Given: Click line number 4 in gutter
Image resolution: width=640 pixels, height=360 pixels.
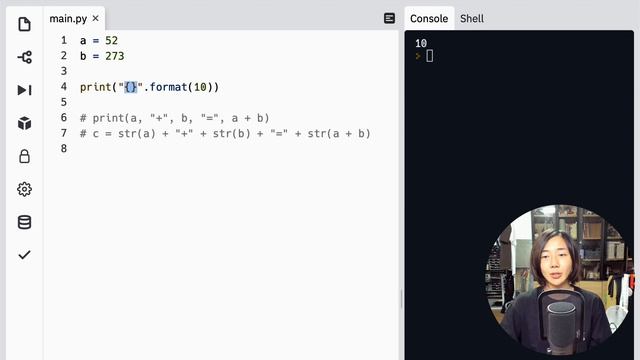Looking at the screenshot, I should (x=64, y=87).
